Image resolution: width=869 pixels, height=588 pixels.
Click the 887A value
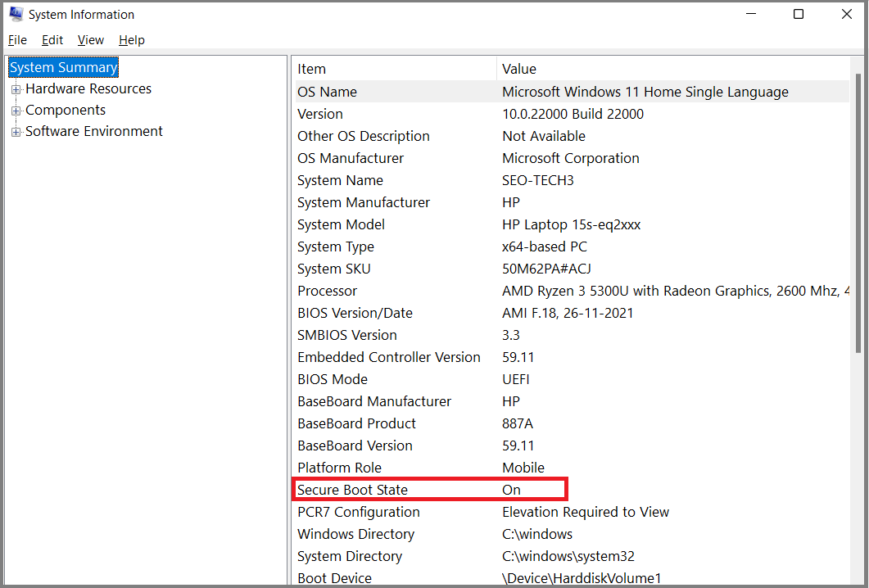tap(517, 423)
